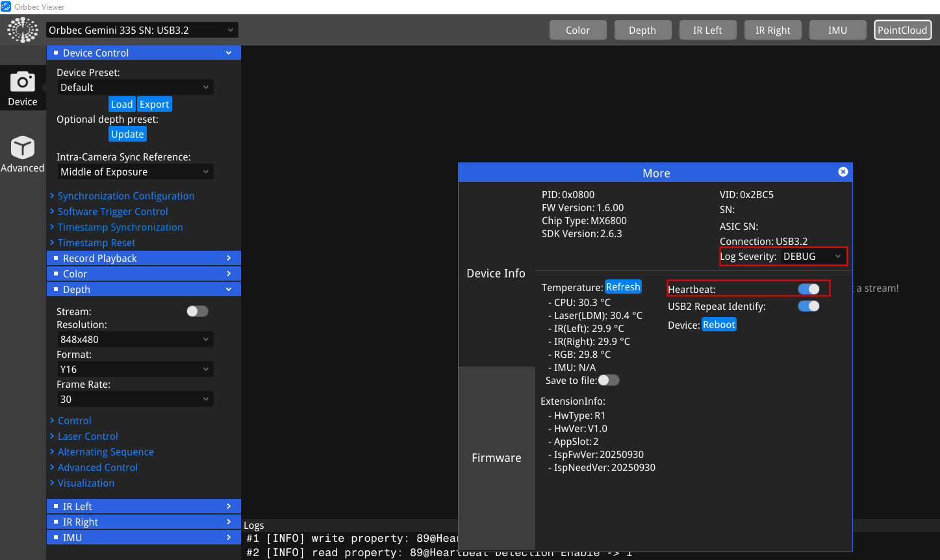Expand the Laser Control section
The image size is (940, 560).
pos(88,437)
